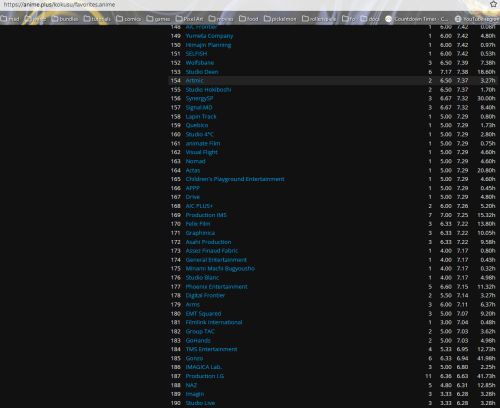500x408 pixels.
Task: Open the Filmlink International link
Action: tap(214, 322)
